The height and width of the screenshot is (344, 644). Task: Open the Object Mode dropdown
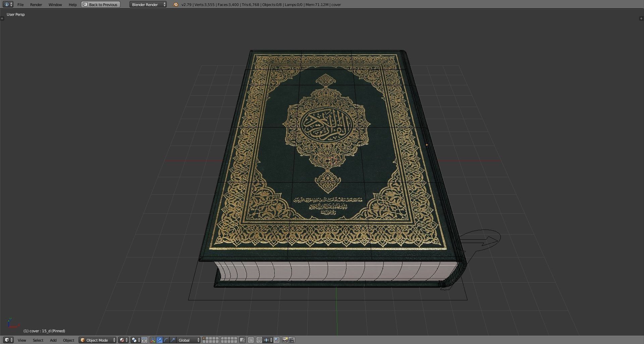97,340
